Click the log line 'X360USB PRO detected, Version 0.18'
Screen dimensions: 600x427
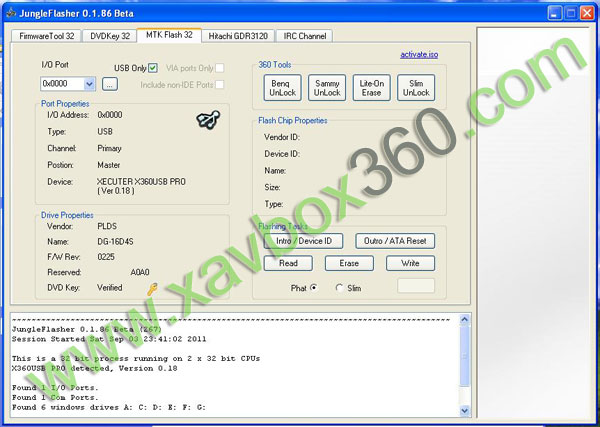tap(95, 368)
